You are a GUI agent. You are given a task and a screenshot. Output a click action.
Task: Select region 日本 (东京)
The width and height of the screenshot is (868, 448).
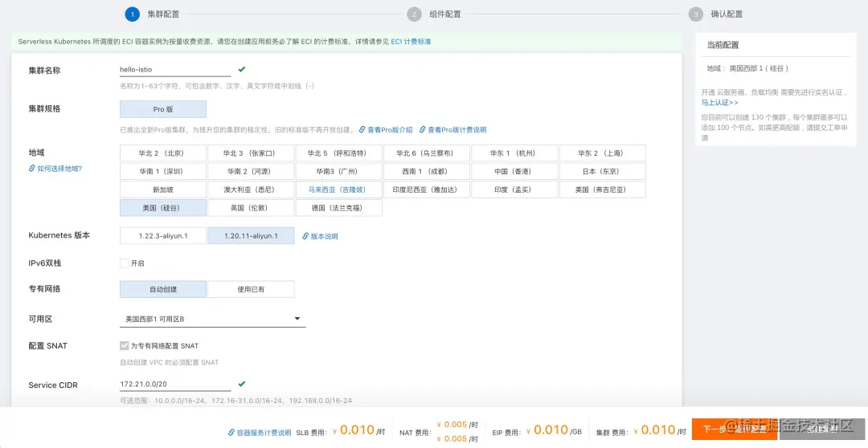602,172
